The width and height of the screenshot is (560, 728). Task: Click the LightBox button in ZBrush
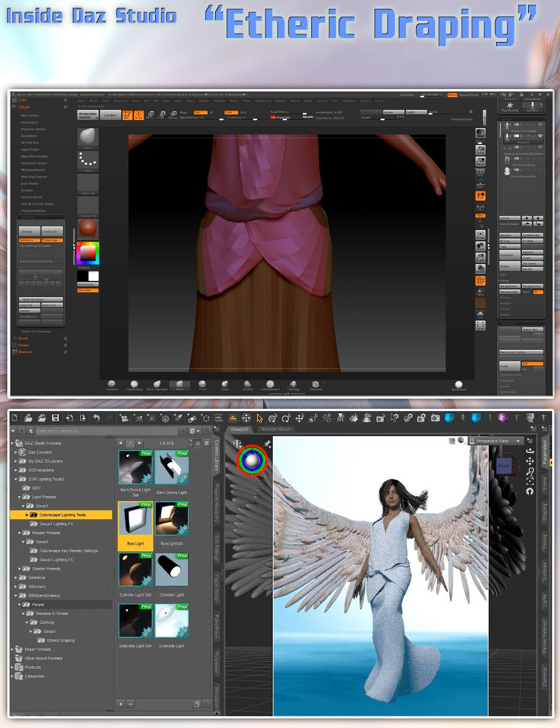coord(110,115)
